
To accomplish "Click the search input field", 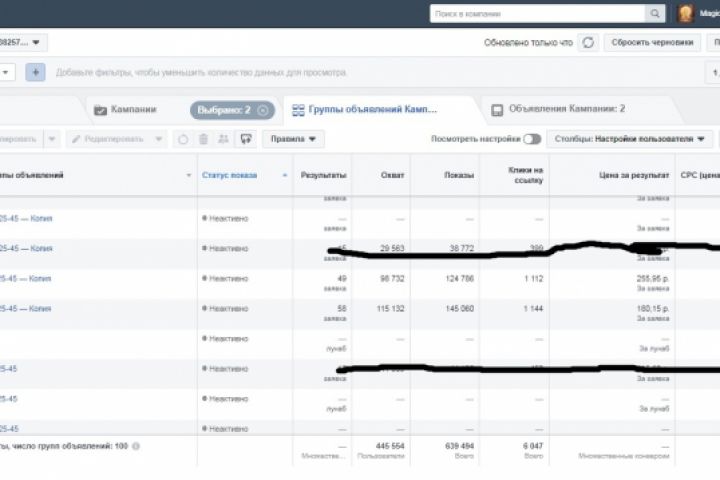I will (x=538, y=14).
